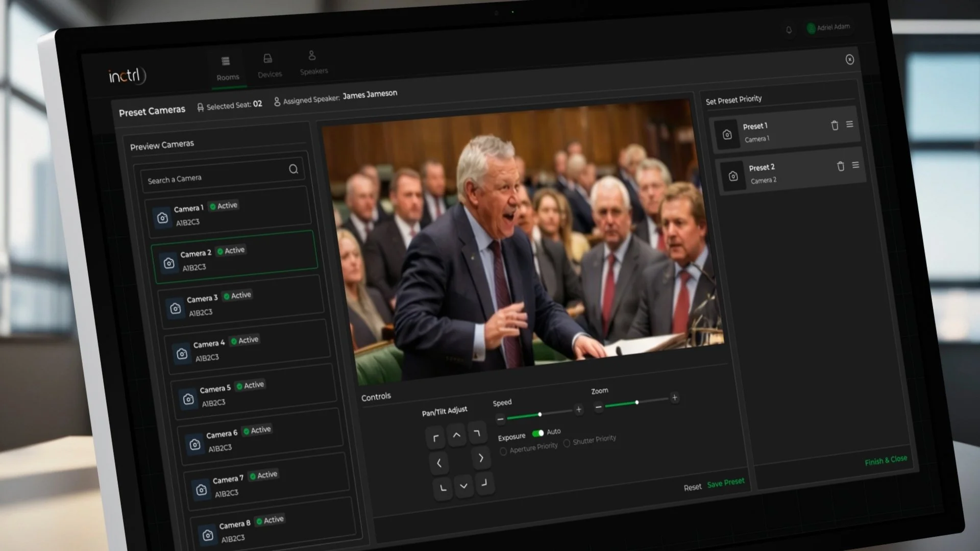Tilt camera to upper-left corner
The height and width of the screenshot is (551, 980).
coord(435,438)
